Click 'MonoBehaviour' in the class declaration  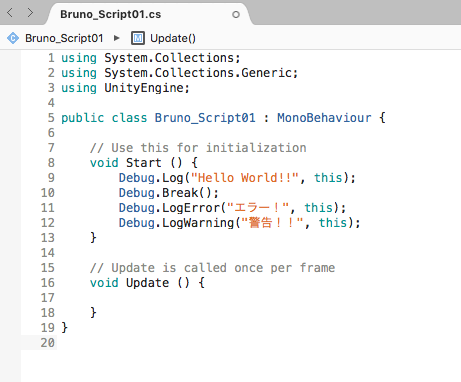[324, 118]
